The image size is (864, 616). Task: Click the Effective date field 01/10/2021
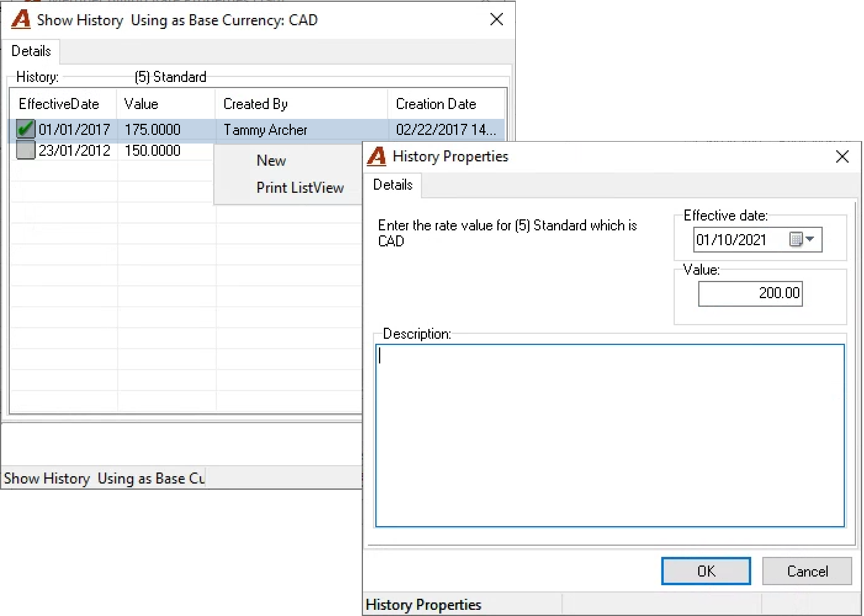coord(758,240)
